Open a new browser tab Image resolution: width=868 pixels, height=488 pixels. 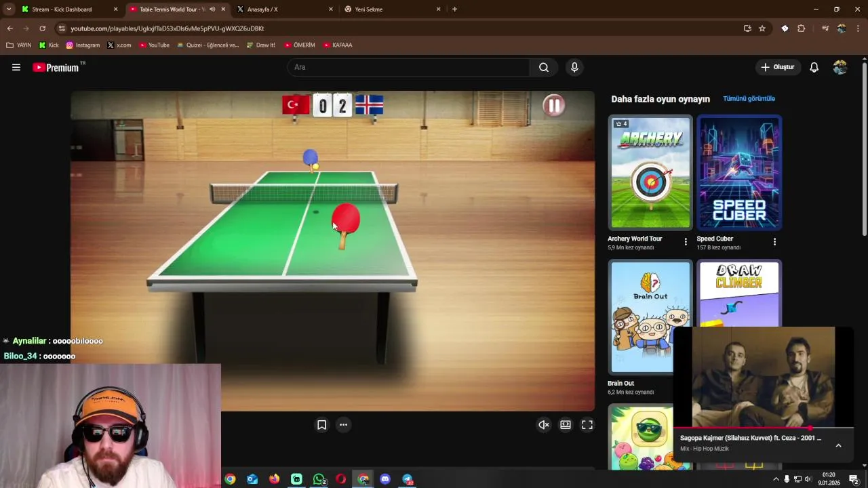pyautogui.click(x=454, y=9)
